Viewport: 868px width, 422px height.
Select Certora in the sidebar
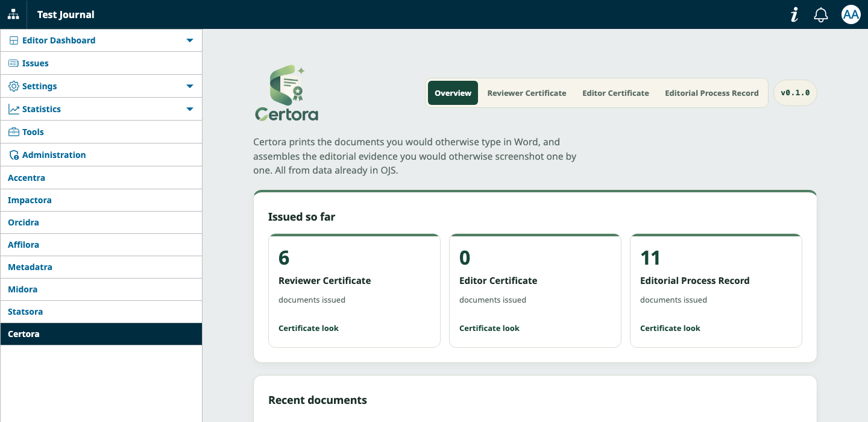coord(101,334)
